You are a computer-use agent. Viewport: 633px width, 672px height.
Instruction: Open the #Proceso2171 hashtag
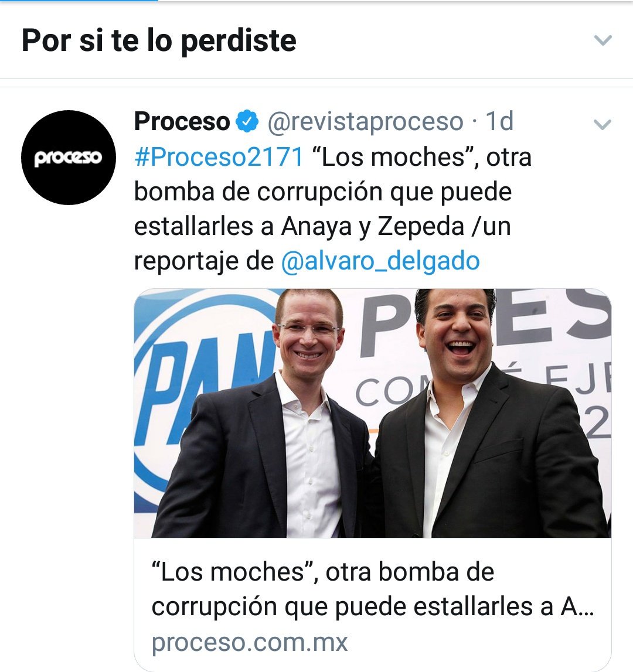point(219,157)
